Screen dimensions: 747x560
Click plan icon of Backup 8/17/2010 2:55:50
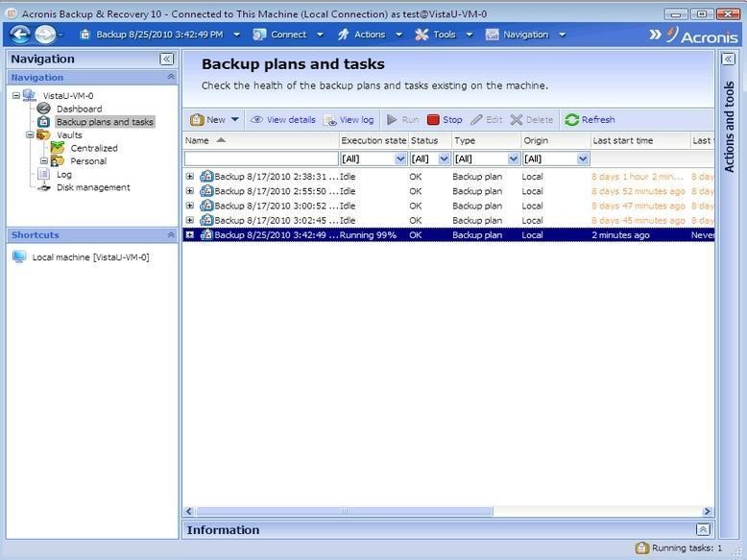[206, 191]
